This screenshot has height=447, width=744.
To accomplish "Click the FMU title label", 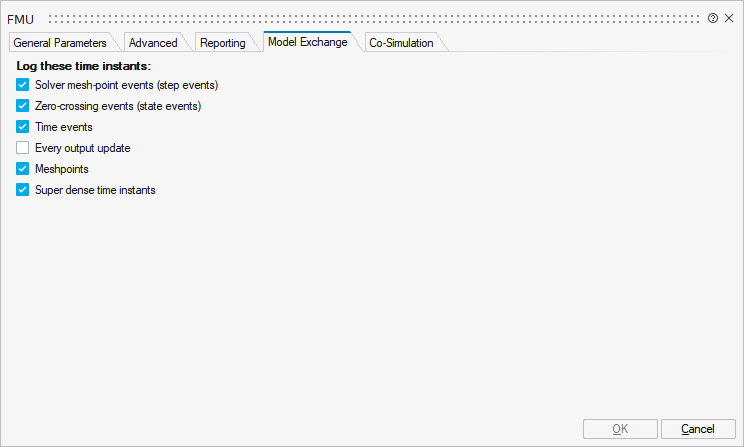I will click(21, 19).
